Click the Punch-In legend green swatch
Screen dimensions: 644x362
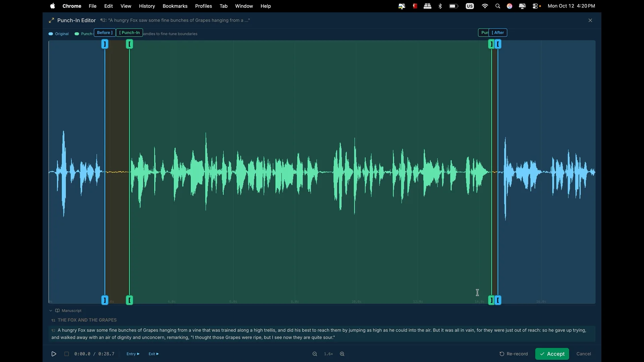click(77, 34)
